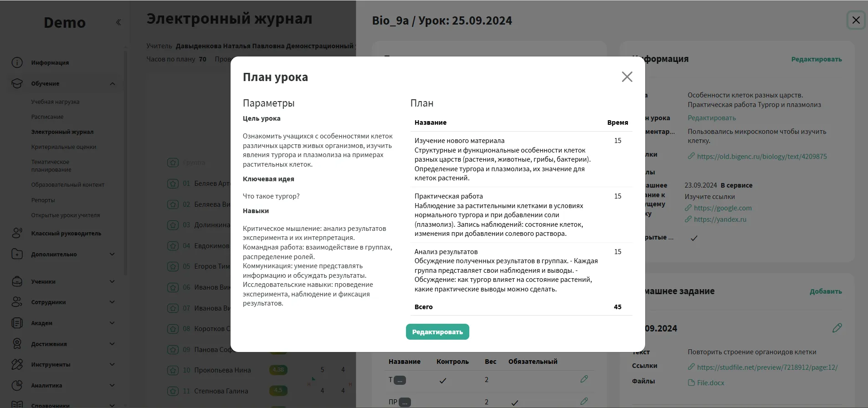Click the green Редактировать button in lesson plan
The height and width of the screenshot is (408, 868).
click(x=437, y=332)
